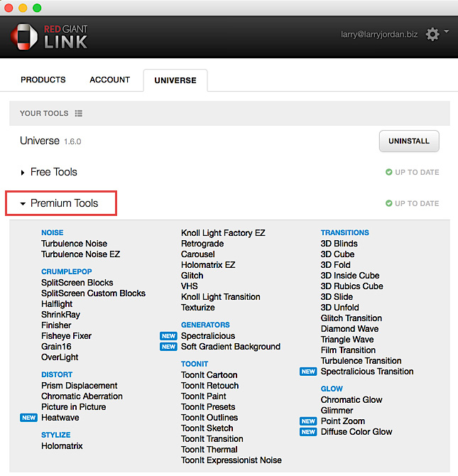This screenshot has width=458, height=476.
Task: Select Picture in Picture
Action: (74, 407)
